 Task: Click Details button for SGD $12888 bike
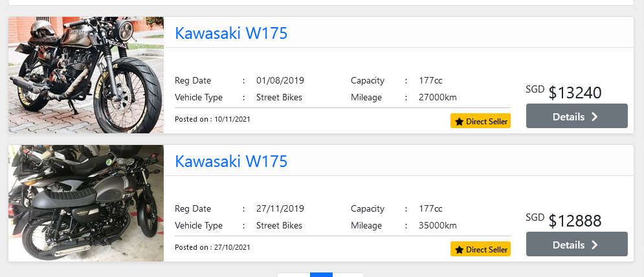[x=576, y=245]
